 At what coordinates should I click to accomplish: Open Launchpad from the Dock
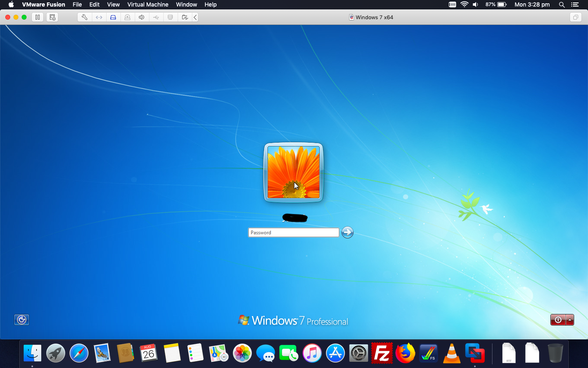pyautogui.click(x=56, y=353)
